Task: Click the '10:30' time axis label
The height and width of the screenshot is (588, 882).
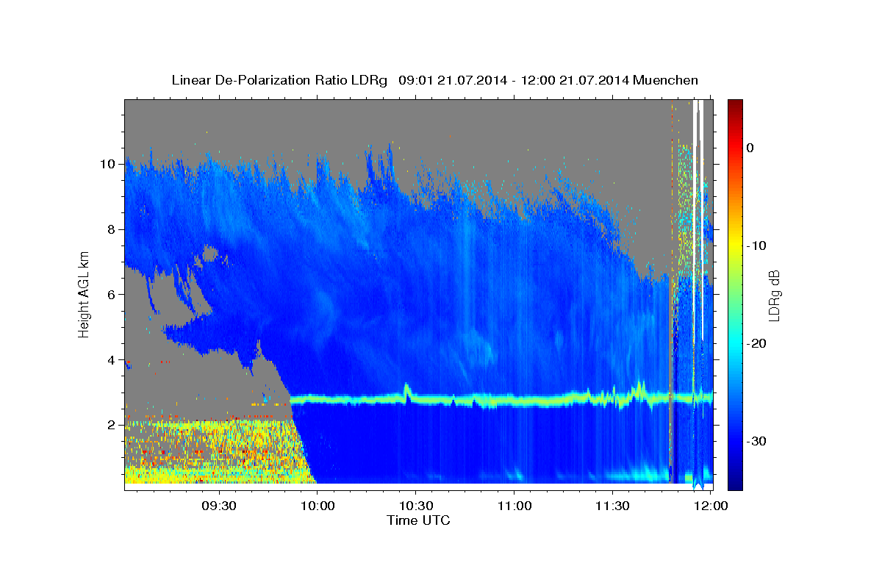Action: click(416, 506)
